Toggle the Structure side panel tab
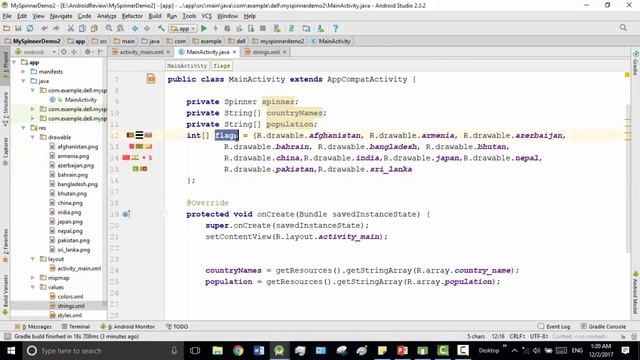This screenshot has width=640, height=360. (x=5, y=109)
